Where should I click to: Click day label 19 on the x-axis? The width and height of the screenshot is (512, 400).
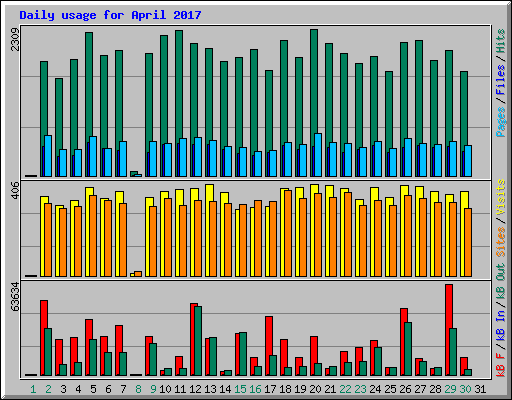click(x=300, y=389)
